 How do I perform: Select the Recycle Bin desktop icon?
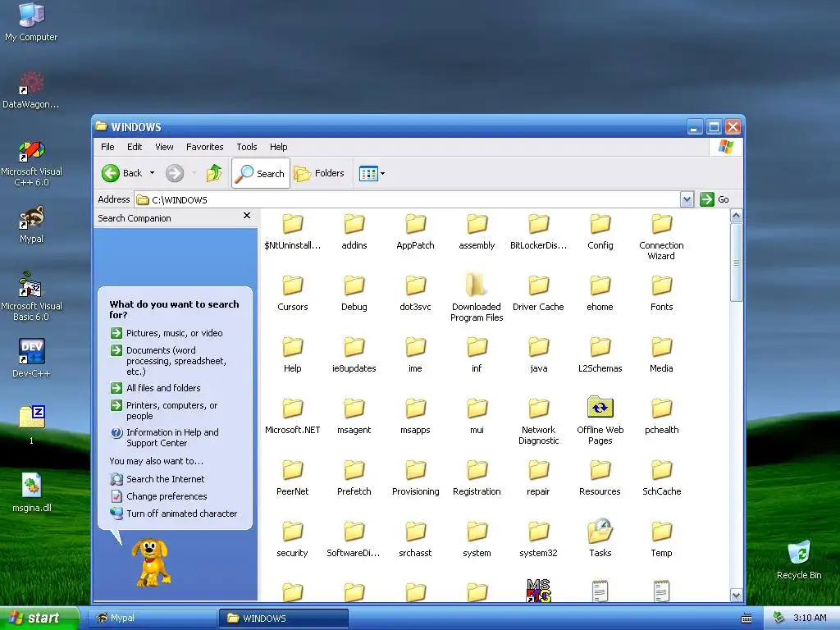click(799, 559)
